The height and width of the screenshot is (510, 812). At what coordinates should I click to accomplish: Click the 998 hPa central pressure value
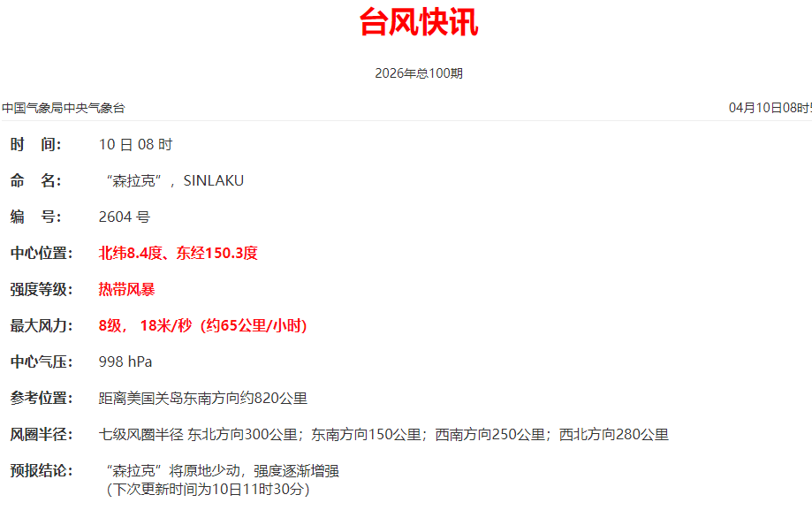[125, 362]
